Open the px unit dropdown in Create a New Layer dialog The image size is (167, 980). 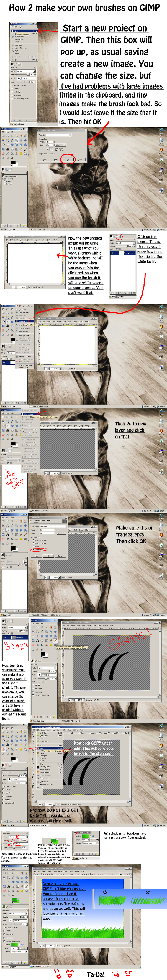[62, 533]
